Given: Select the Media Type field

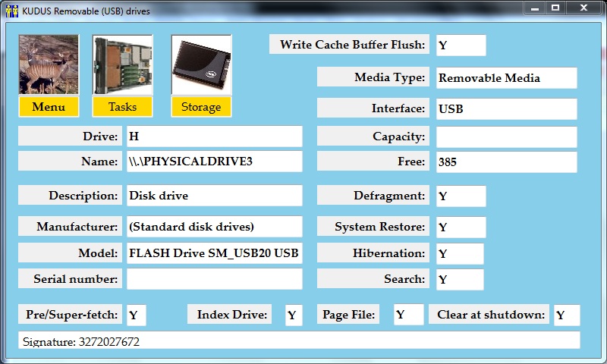Looking at the screenshot, I should pos(506,78).
